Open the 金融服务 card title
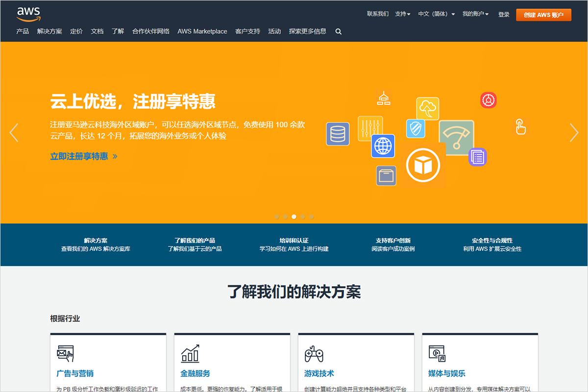588x392 pixels. point(195,373)
